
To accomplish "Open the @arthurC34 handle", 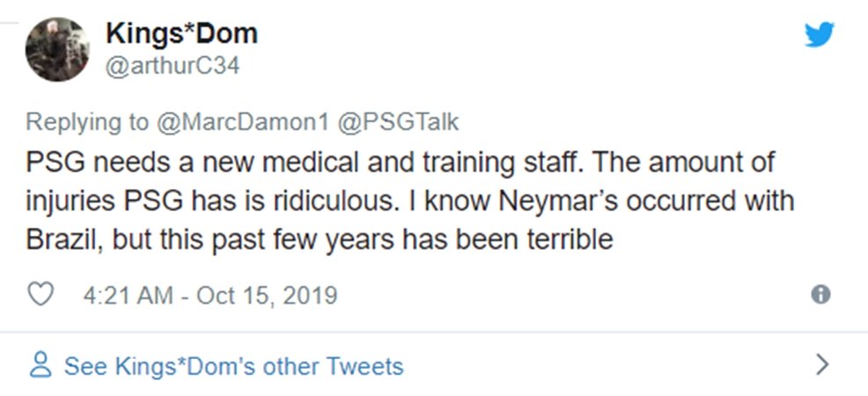I will tap(173, 65).
